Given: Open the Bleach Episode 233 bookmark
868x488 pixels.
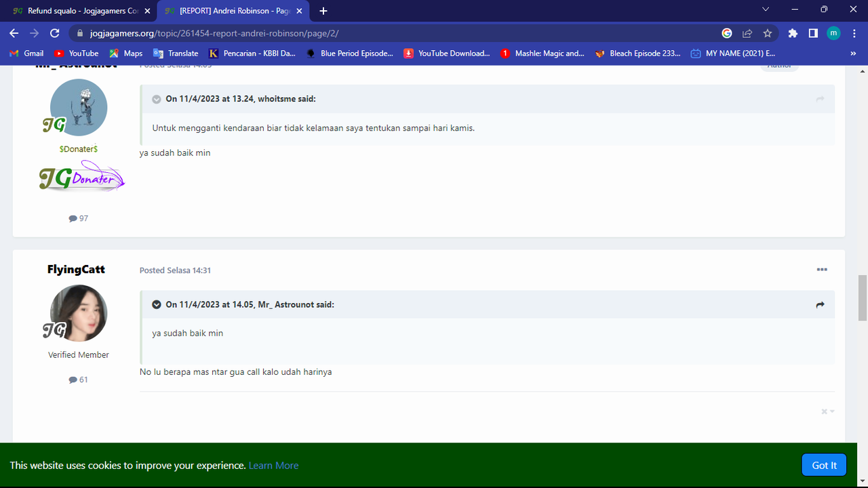Looking at the screenshot, I should (x=638, y=54).
